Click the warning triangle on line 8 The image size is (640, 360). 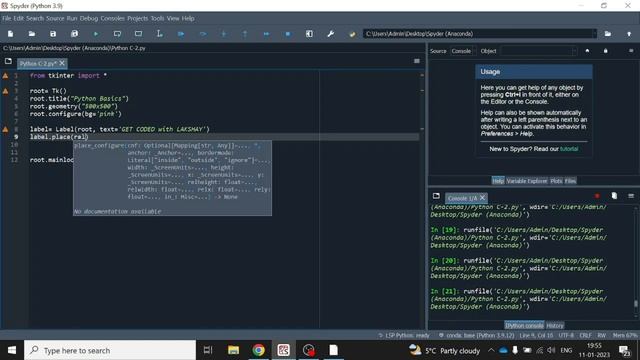(x=5, y=129)
